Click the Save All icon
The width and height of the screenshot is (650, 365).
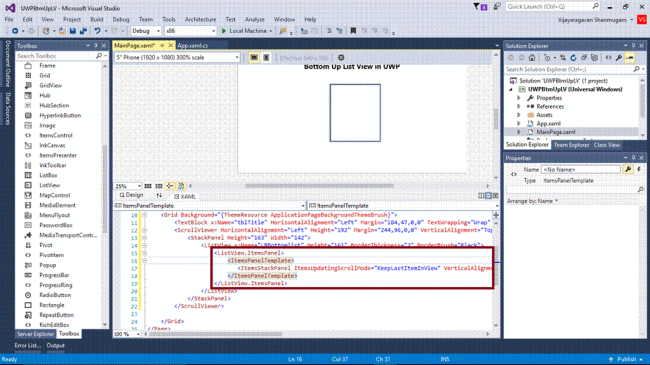(83, 31)
